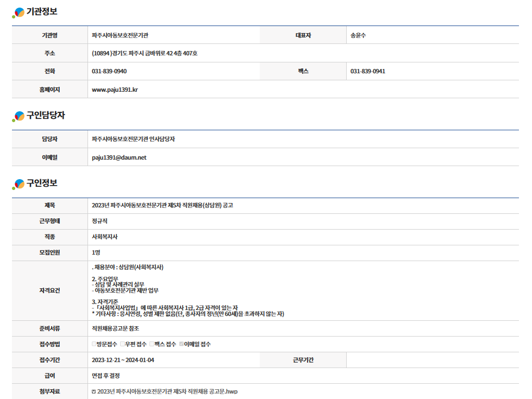Viewport: 532px width, 399px height.
Task: Click the 기관정보 section logo icon
Action: point(19,12)
